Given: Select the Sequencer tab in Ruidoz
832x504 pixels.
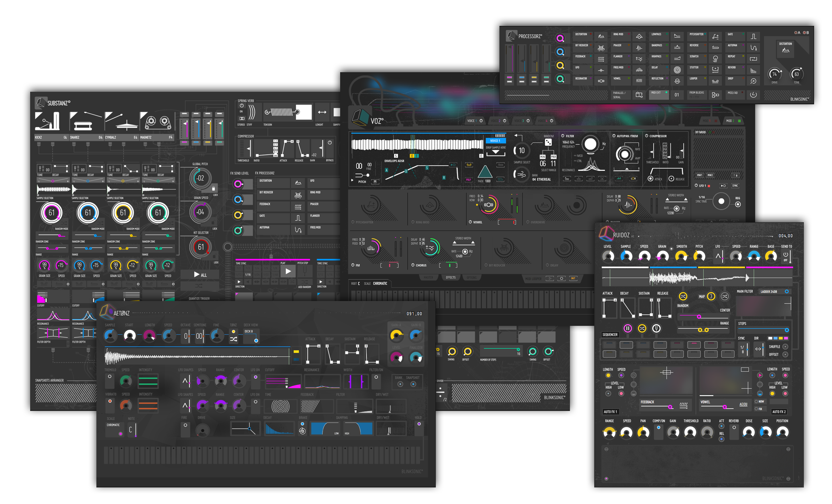Looking at the screenshot, I should click(x=610, y=334).
